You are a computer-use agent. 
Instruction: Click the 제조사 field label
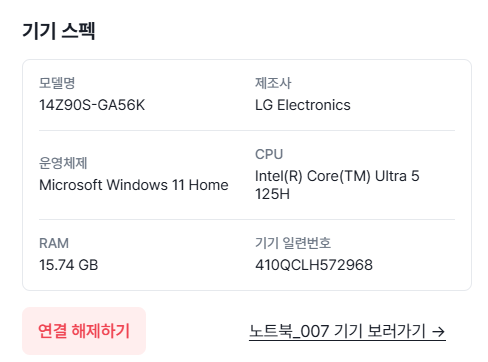point(273,83)
